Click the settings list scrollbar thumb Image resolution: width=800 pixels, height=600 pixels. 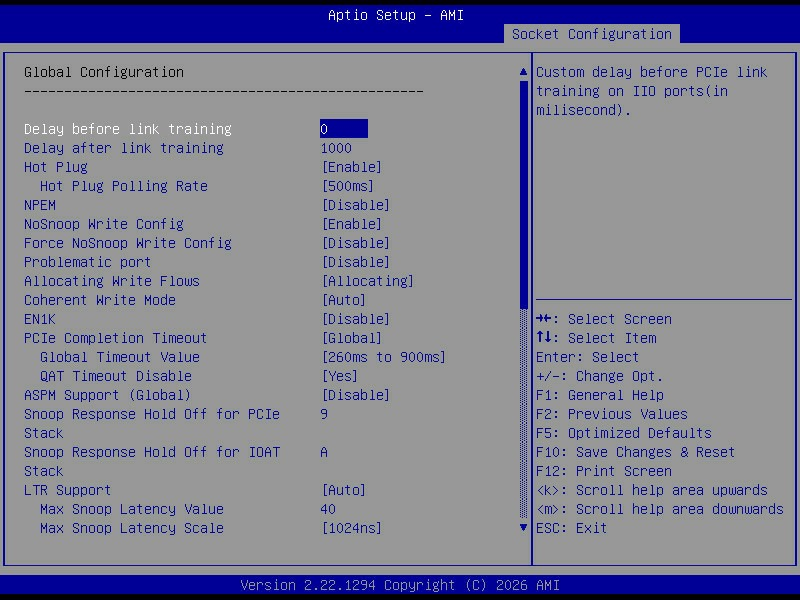523,194
